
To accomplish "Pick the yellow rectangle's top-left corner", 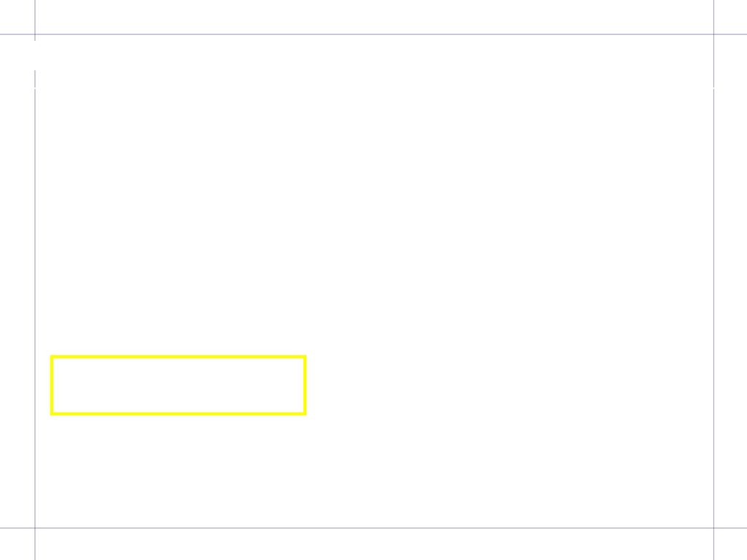I will (52, 357).
